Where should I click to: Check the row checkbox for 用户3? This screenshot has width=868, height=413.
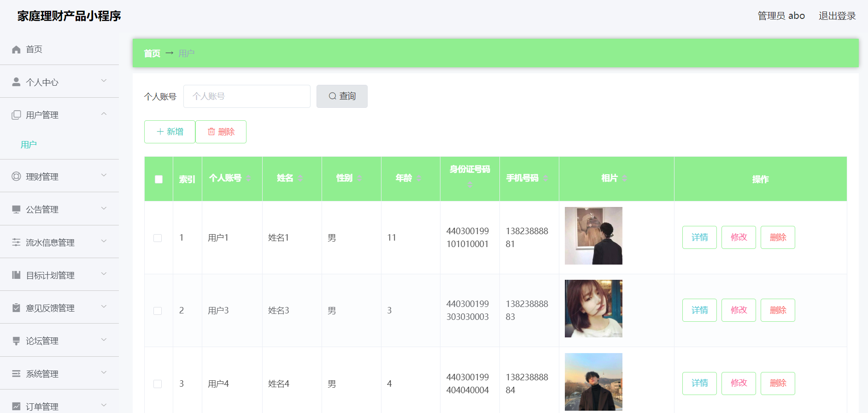pos(158,311)
